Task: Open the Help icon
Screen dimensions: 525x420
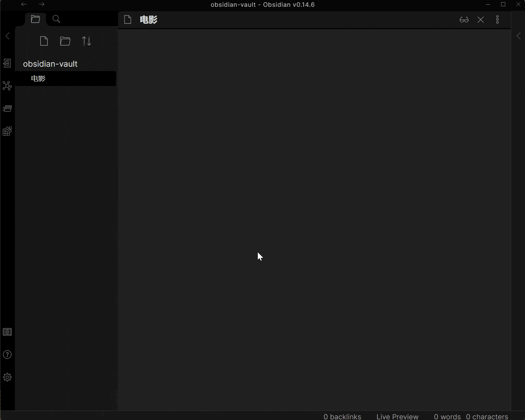Action: [x=7, y=355]
